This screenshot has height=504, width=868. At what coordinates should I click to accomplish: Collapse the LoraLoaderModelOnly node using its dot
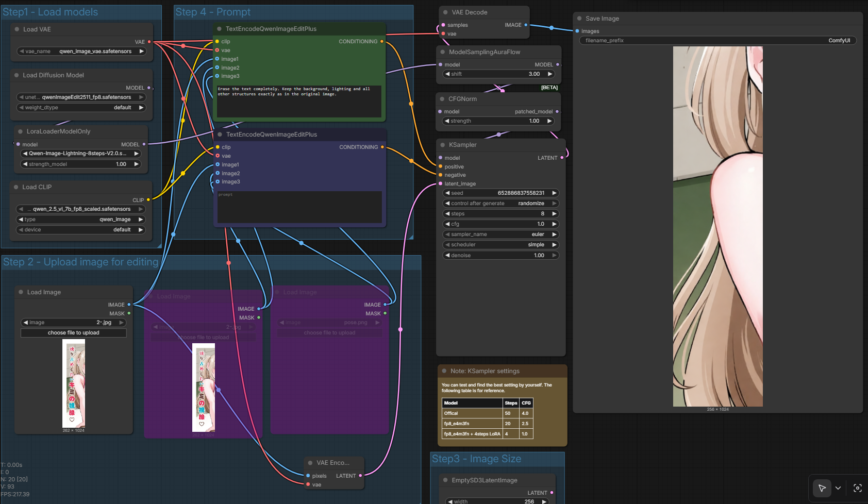(x=21, y=131)
